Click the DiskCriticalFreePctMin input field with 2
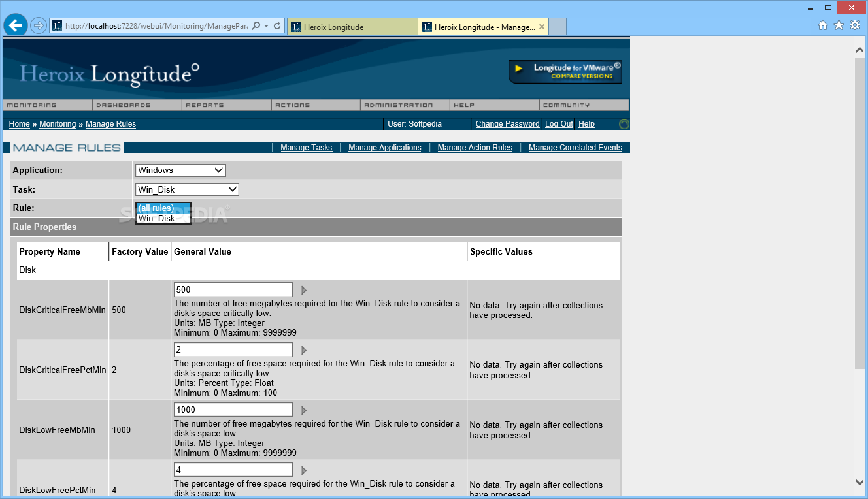 point(233,350)
